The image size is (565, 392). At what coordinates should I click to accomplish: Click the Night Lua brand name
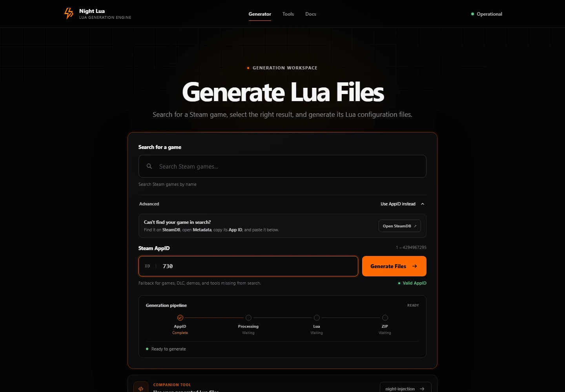point(92,11)
